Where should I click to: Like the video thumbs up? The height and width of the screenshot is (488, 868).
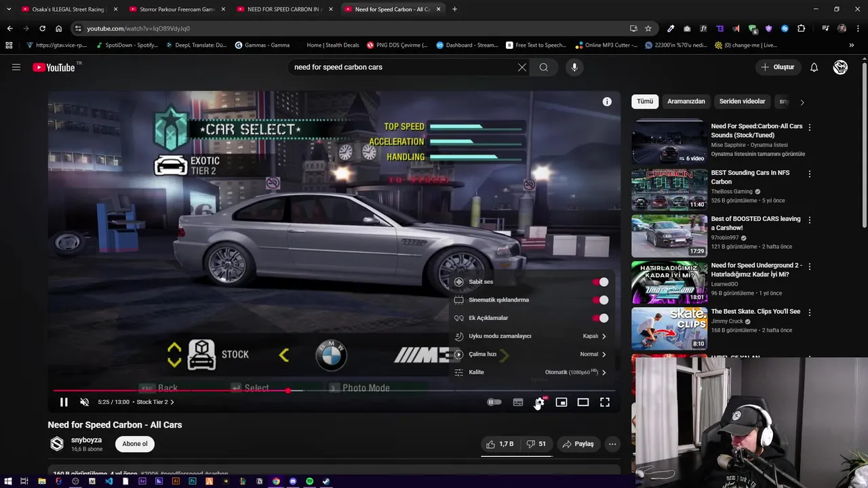[500, 444]
